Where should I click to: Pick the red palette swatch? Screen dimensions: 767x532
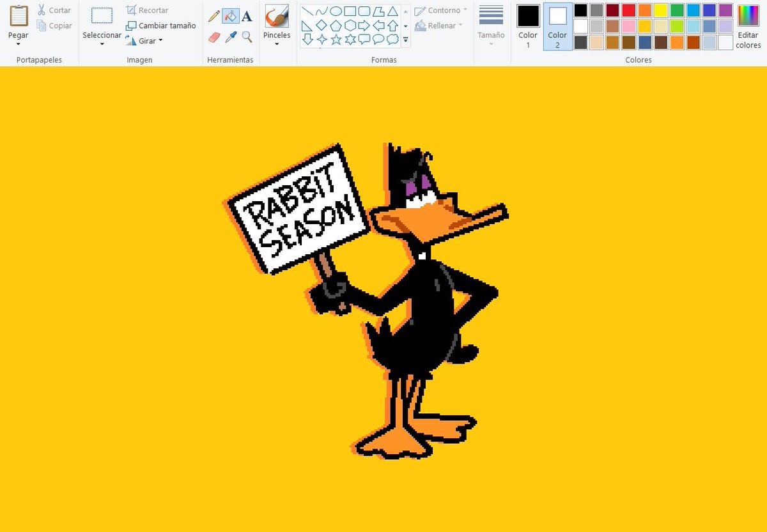(628, 10)
